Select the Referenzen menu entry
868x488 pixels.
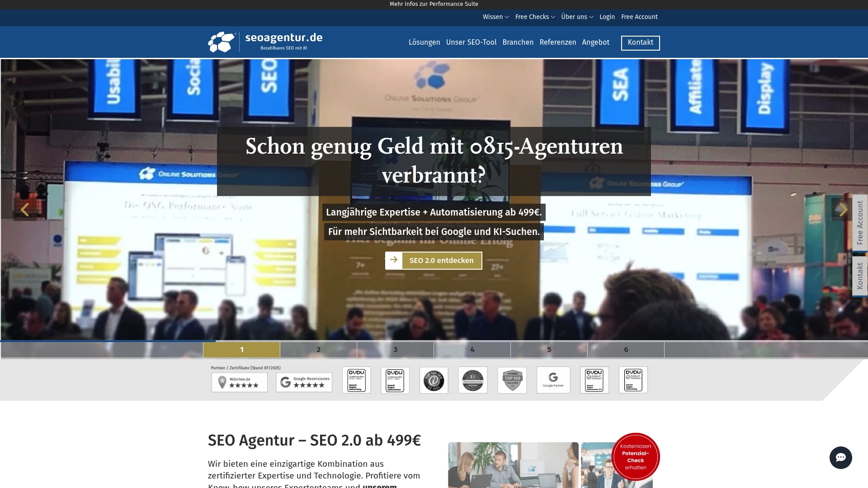[x=558, y=42]
